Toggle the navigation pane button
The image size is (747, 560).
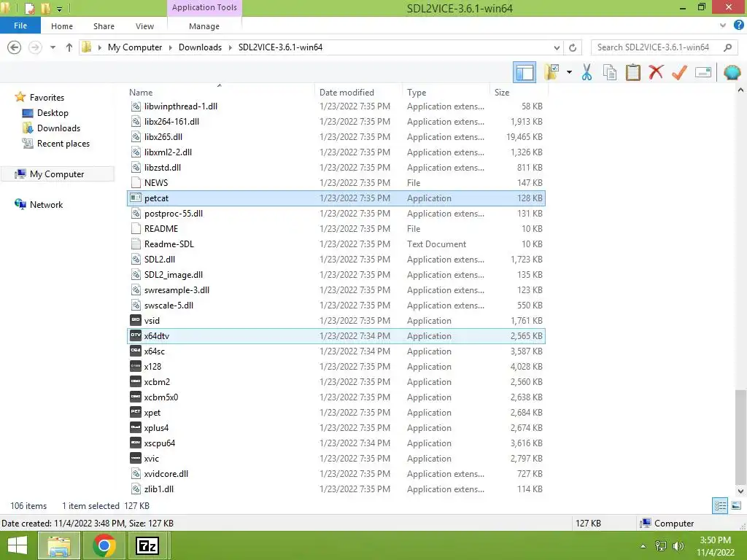click(x=524, y=73)
